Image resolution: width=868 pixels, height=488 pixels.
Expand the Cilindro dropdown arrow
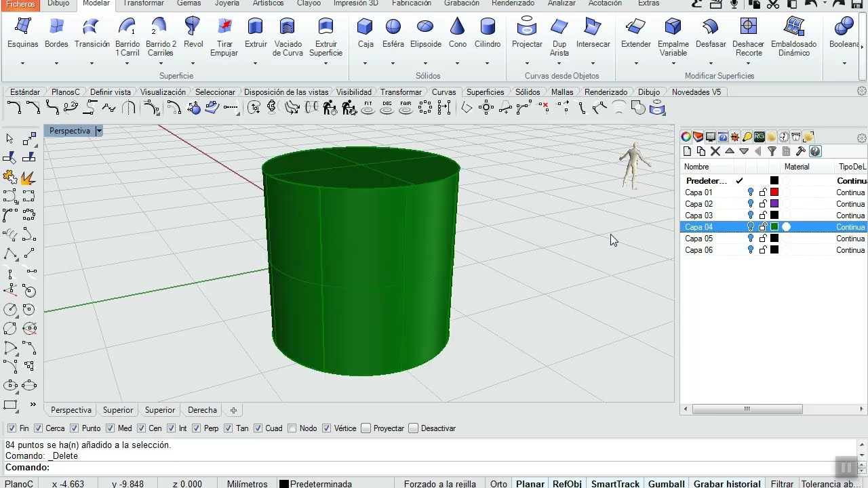487,64
